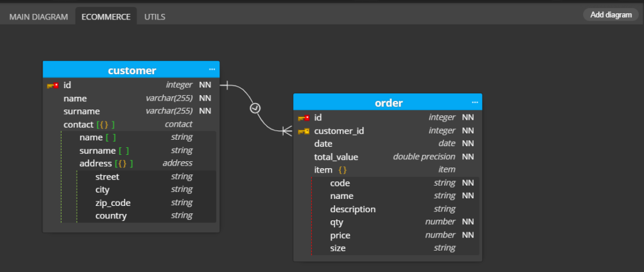Select the customer top-level 'name' column

(75, 99)
